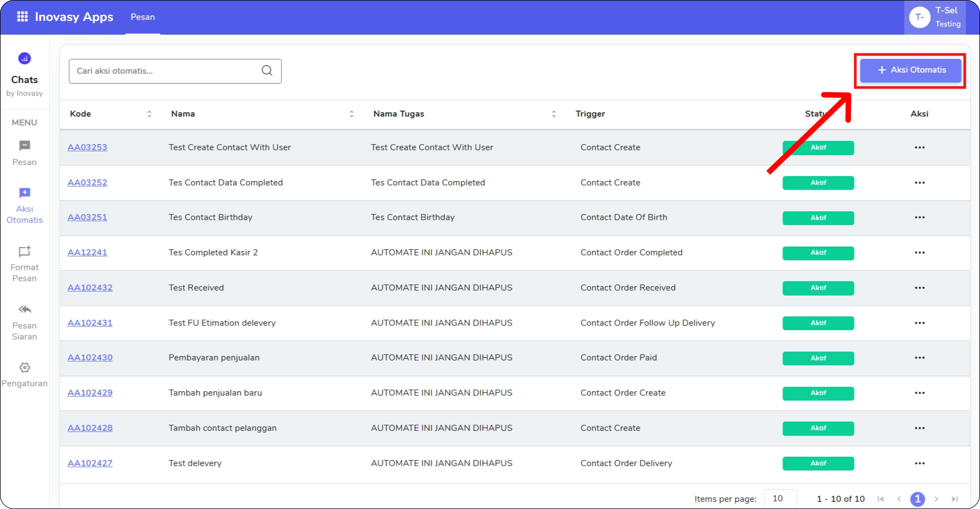Open the apps grid icon
Image resolution: width=980 pixels, height=509 pixels.
click(x=22, y=16)
